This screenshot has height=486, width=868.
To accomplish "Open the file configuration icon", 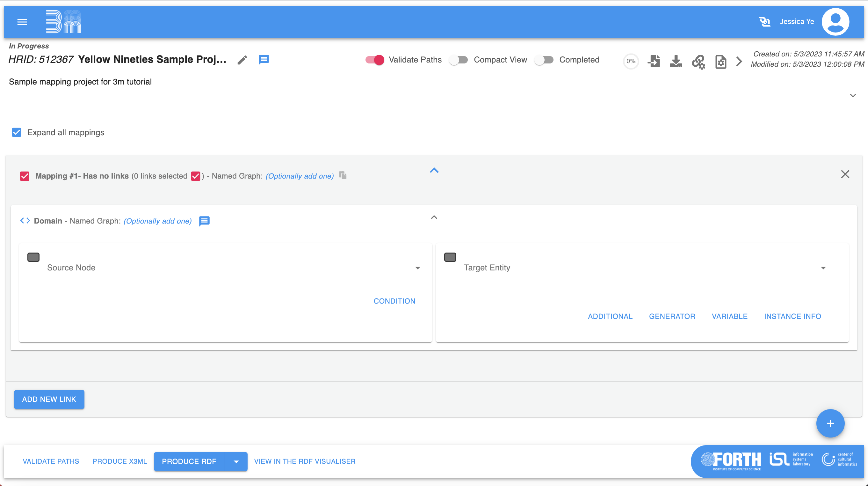I will (720, 62).
